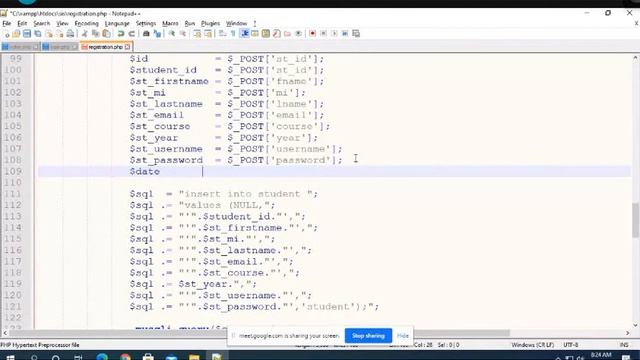The image size is (640, 360).
Task: Click the horizontal scrollbar left arrow
Action: (x=4, y=333)
